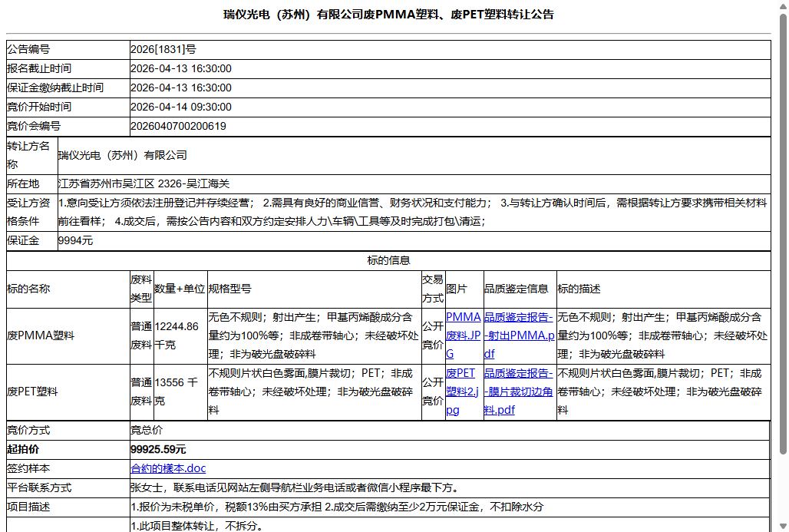Click the 保证金缴纳截止时间 label
The width and height of the screenshot is (789, 532).
[x=55, y=88]
